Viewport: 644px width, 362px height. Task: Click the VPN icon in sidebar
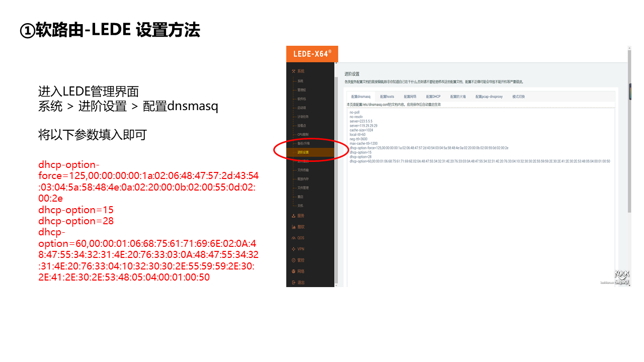[293, 249]
